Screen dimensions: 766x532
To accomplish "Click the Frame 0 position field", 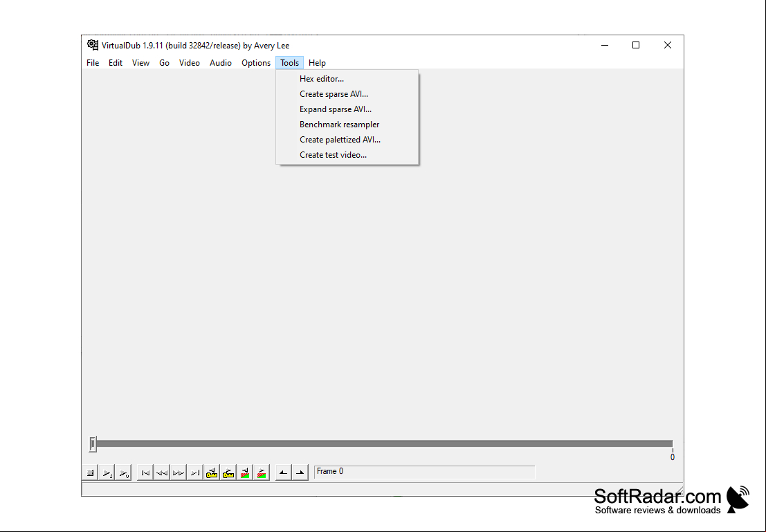I will pyautogui.click(x=425, y=472).
